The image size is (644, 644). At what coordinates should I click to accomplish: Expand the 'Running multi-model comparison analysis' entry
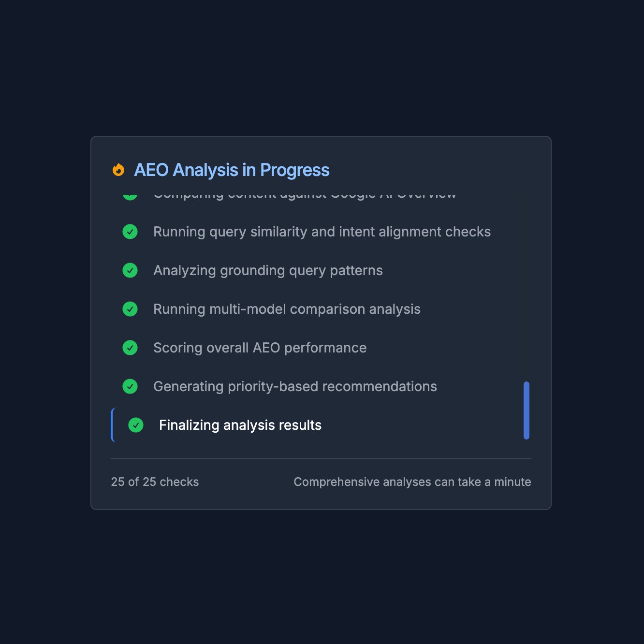tap(287, 309)
